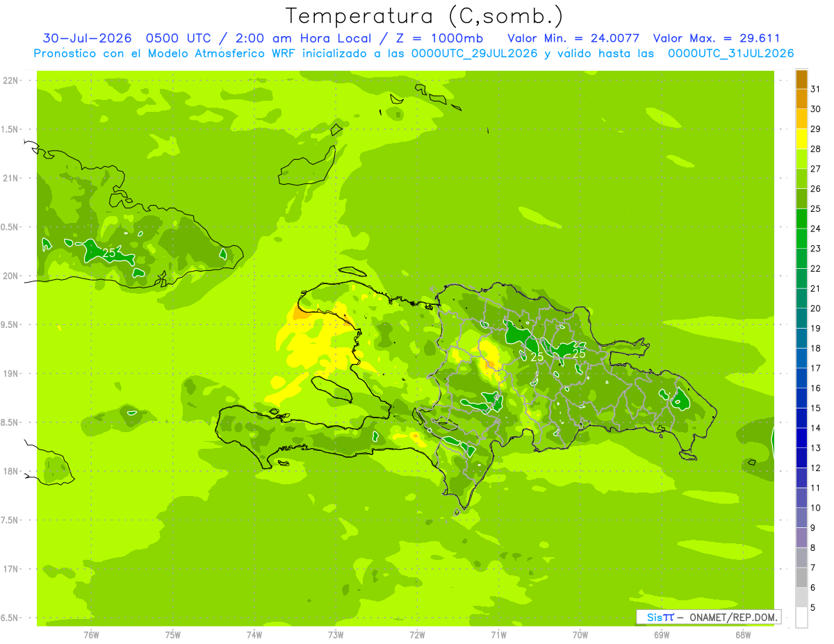Screen dimensions: 834x644
Task: Pick the purple swatch between 9 and 10
Action: pos(802,518)
